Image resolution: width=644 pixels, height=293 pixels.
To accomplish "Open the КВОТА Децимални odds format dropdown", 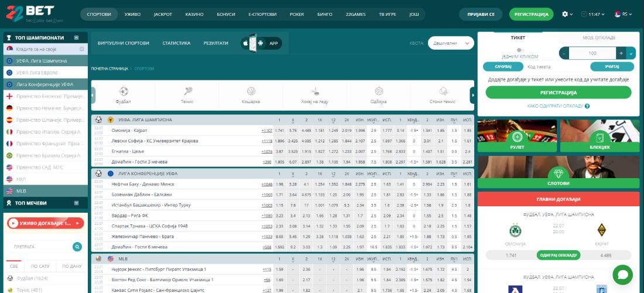I will pos(451,43).
